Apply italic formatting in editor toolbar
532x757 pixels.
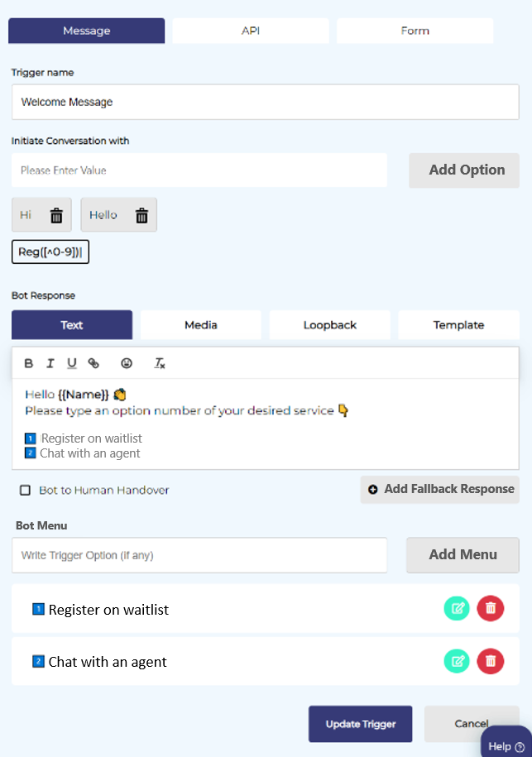point(50,363)
